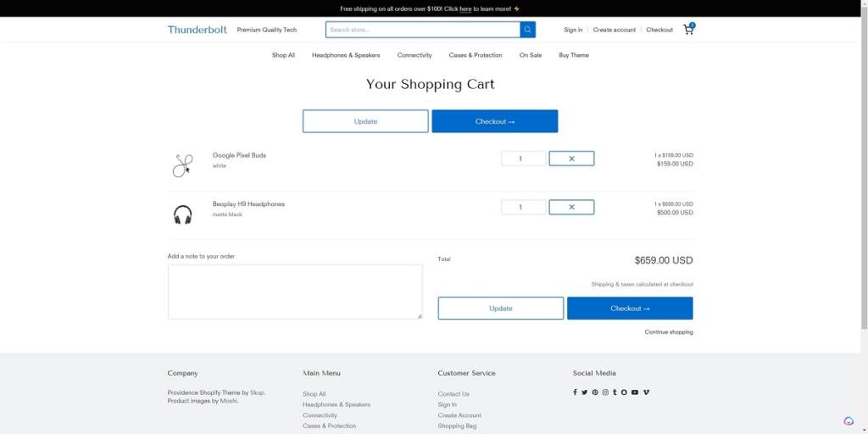Open the Pinterest social media icon

(x=595, y=392)
